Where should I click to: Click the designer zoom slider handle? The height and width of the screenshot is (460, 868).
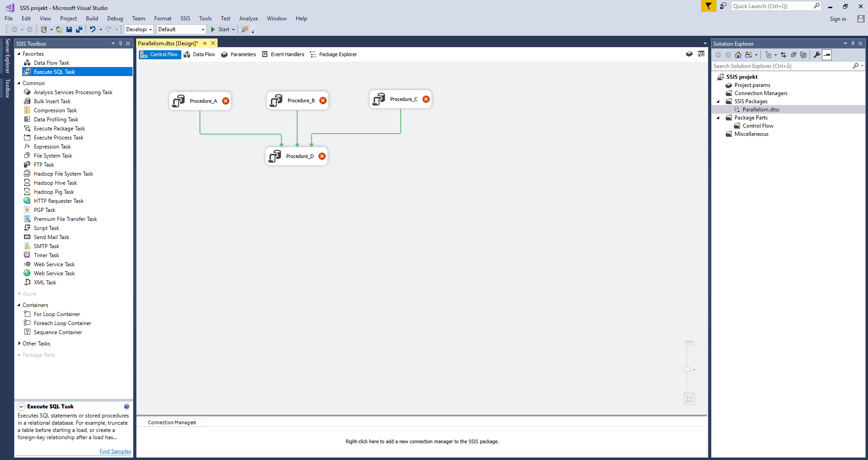687,369
